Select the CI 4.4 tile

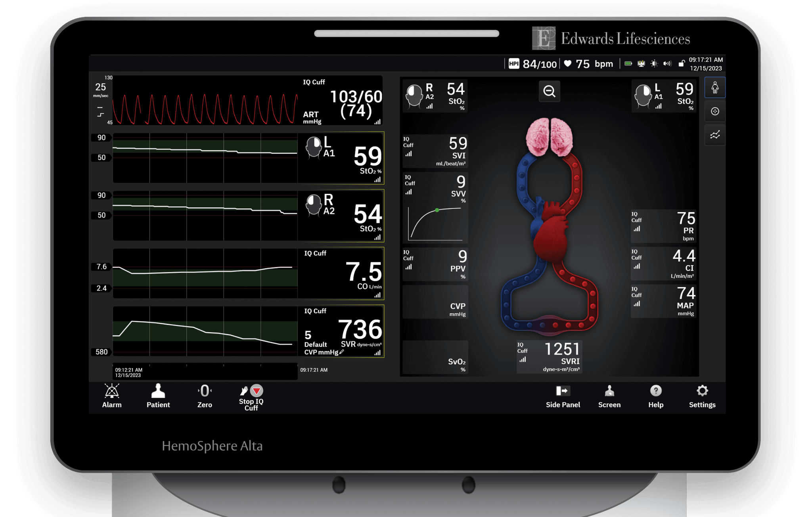tap(663, 264)
